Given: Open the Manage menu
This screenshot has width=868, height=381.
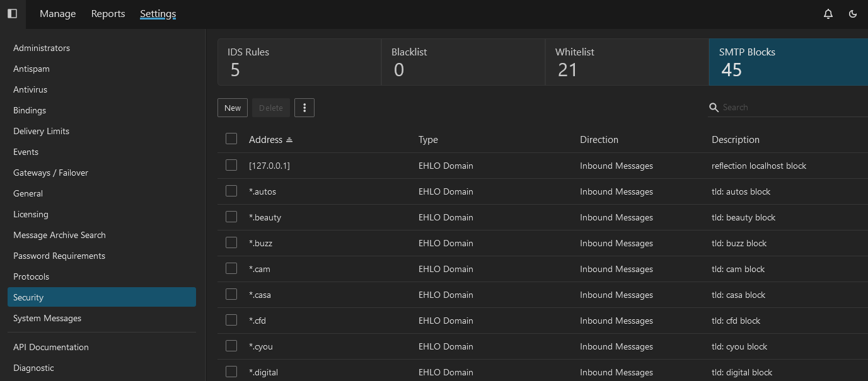Looking at the screenshot, I should [x=57, y=14].
